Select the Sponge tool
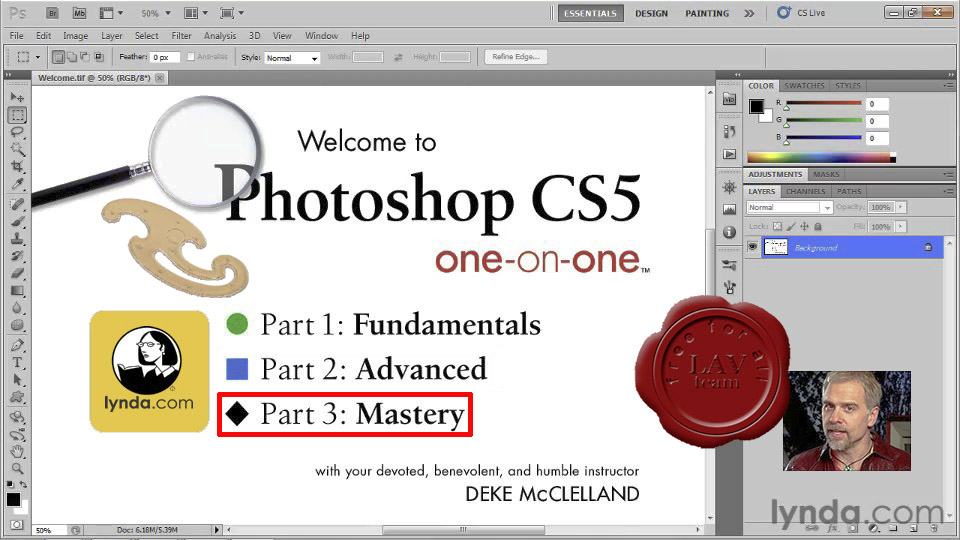Viewport: 960px width, 540px height. [x=17, y=325]
